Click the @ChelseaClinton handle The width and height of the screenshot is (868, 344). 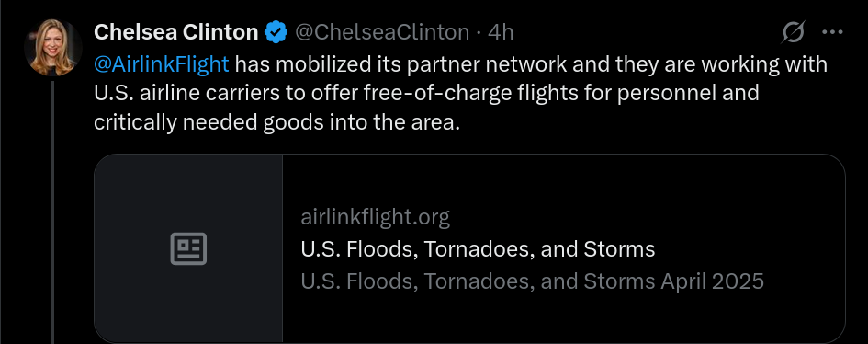click(382, 33)
